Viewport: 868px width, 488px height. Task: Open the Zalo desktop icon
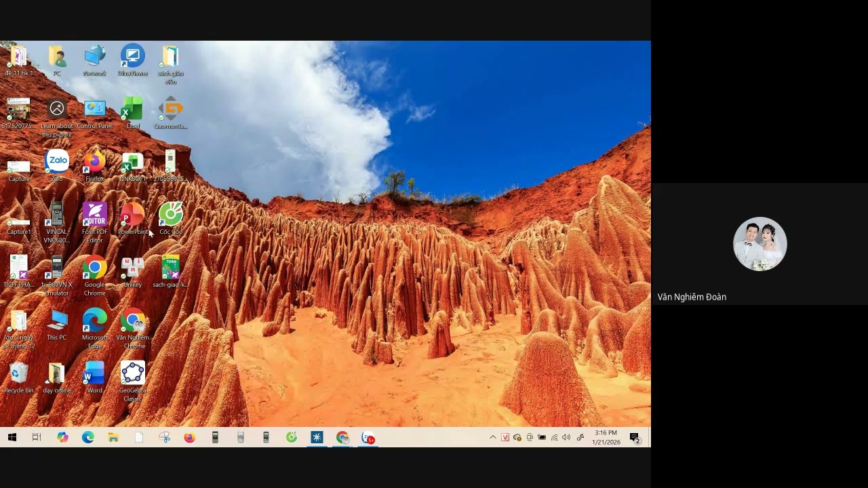(57, 167)
